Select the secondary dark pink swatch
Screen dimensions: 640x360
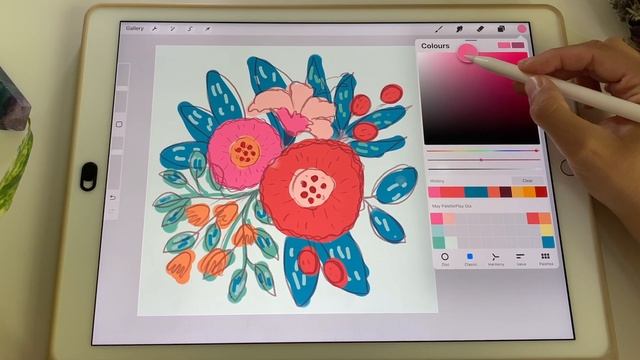click(x=518, y=45)
